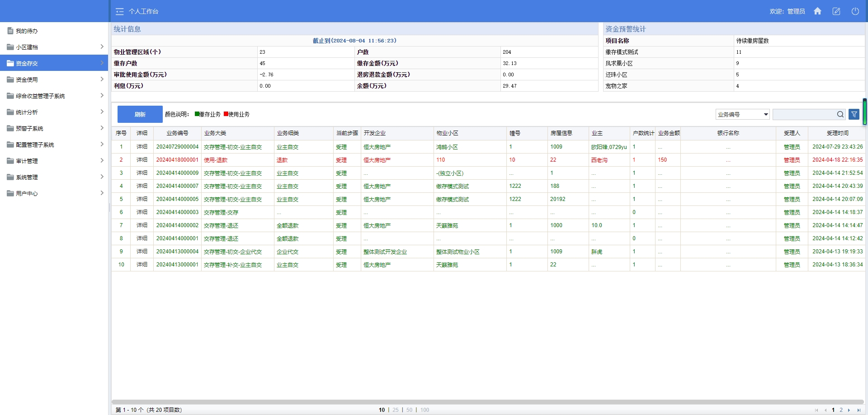
Task: Jump to first page pager icon
Action: [x=816, y=410]
